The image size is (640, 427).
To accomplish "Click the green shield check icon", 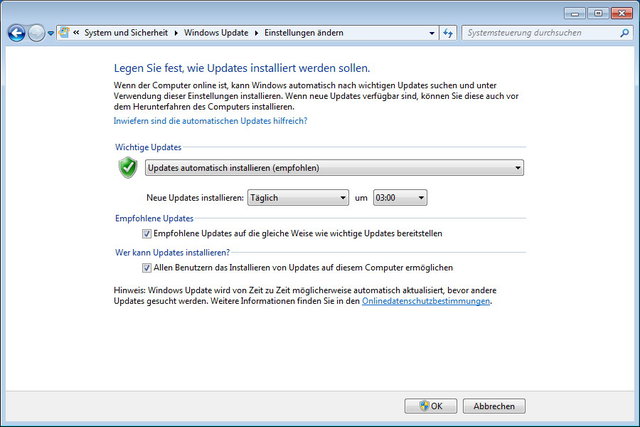I will click(x=128, y=167).
